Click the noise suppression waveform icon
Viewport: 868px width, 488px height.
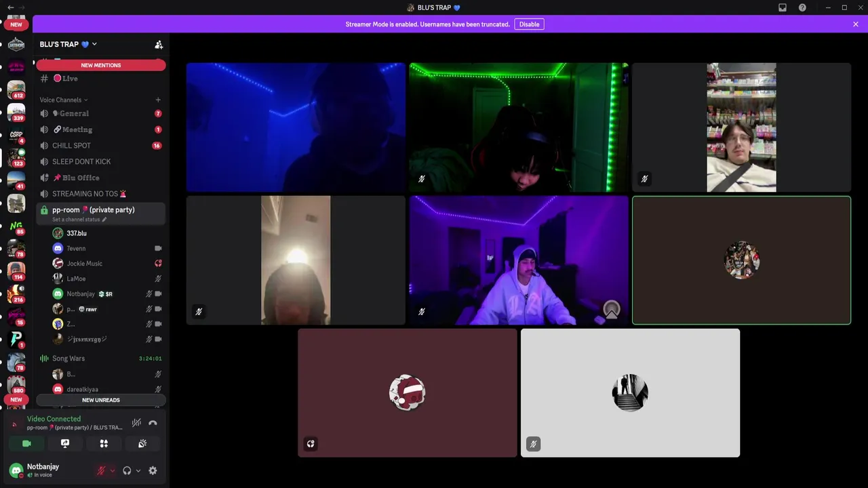coord(136,423)
